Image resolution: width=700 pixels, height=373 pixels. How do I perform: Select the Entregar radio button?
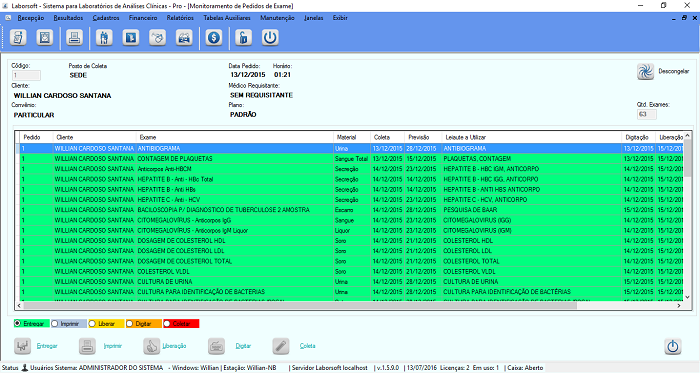17,323
